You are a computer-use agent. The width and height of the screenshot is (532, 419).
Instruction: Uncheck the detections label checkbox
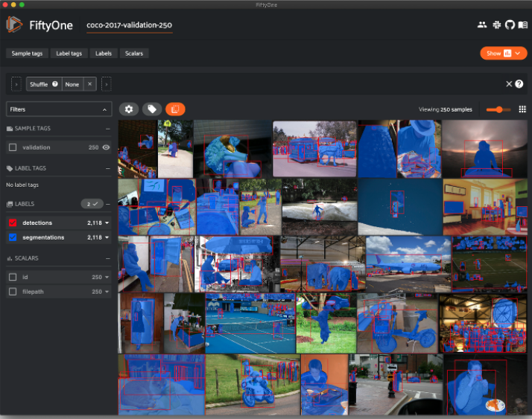(x=13, y=223)
